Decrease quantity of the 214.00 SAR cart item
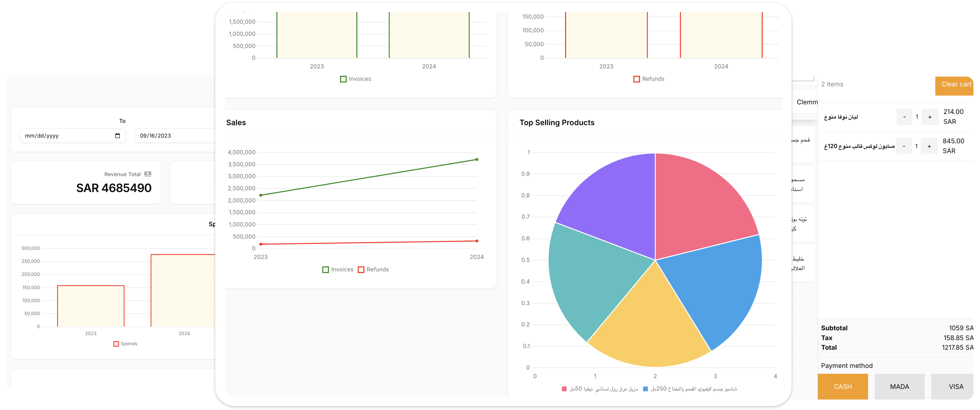The height and width of the screenshot is (410, 980). coord(904,117)
